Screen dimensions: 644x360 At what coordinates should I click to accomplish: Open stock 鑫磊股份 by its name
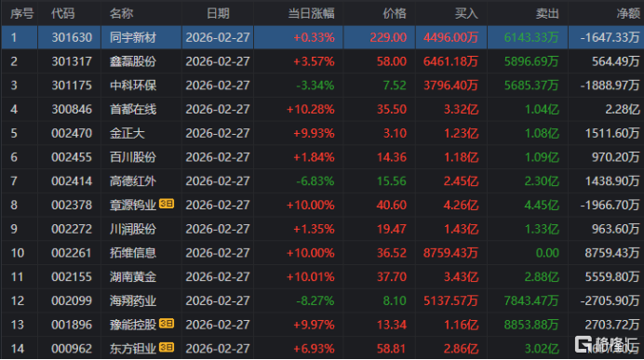pyautogui.click(x=133, y=61)
